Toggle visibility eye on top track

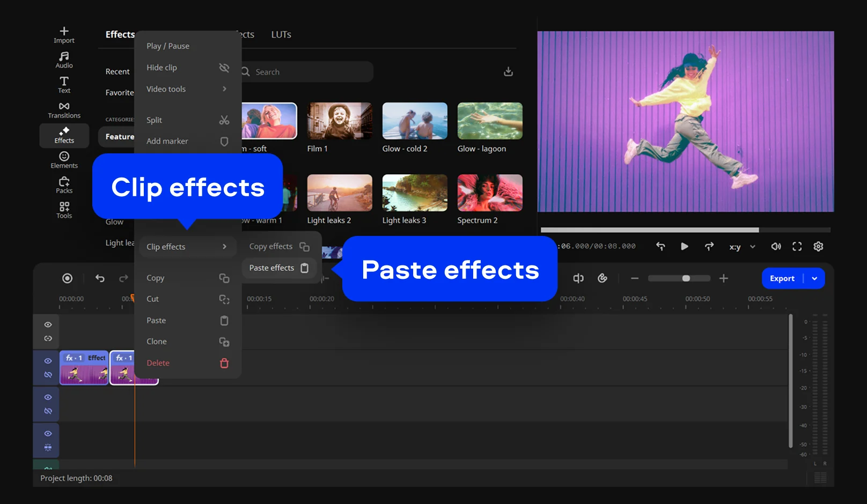(48, 325)
